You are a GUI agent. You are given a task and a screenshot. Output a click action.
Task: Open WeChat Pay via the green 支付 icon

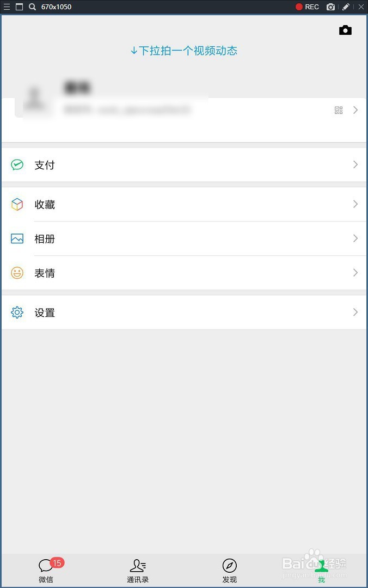click(17, 164)
